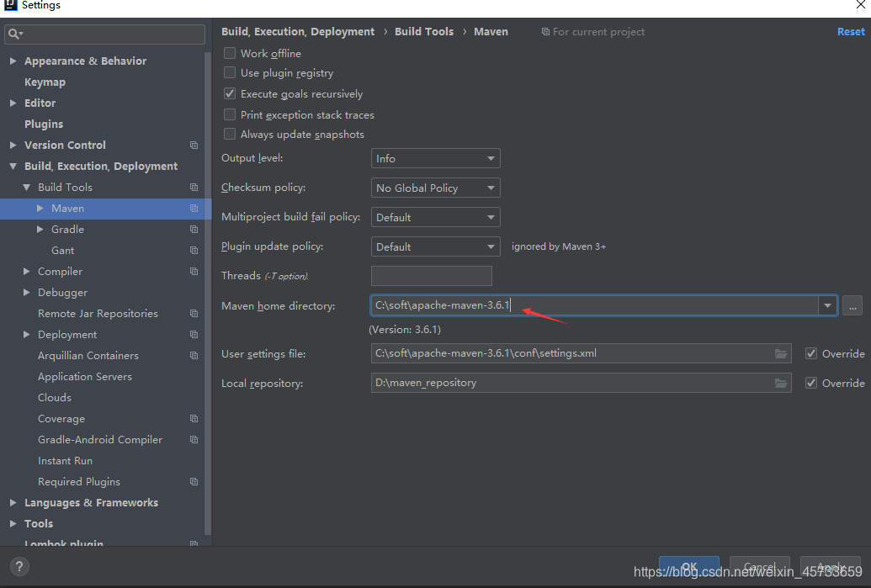Click the settings tree vertical scrollbar
This screenshot has width=871, height=588.
coord(208,294)
